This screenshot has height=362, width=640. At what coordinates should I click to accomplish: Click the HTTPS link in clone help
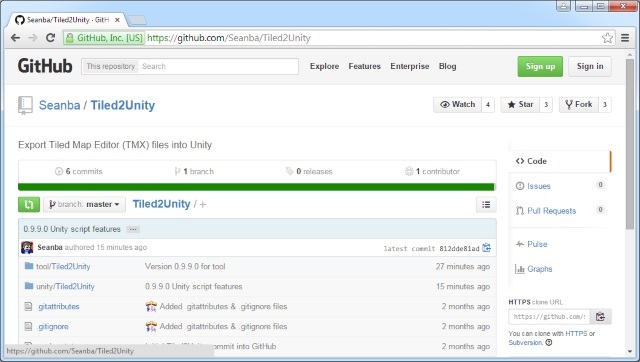[576, 333]
